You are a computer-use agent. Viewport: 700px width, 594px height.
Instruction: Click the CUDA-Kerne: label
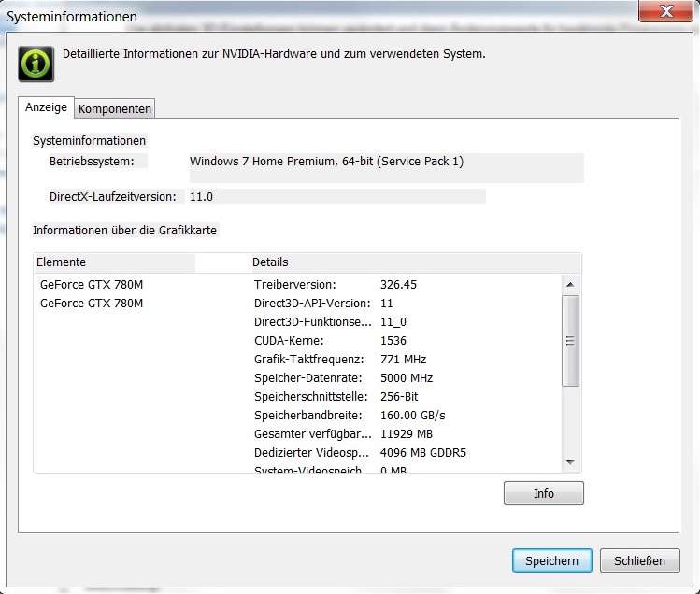click(289, 341)
